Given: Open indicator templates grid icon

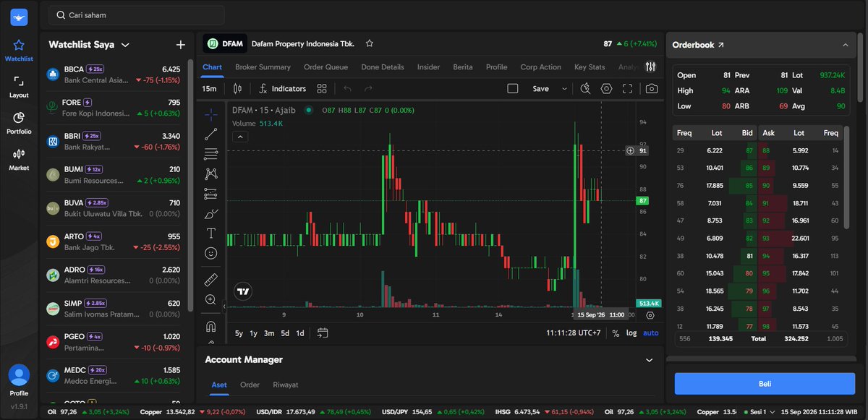Looking at the screenshot, I should [322, 88].
